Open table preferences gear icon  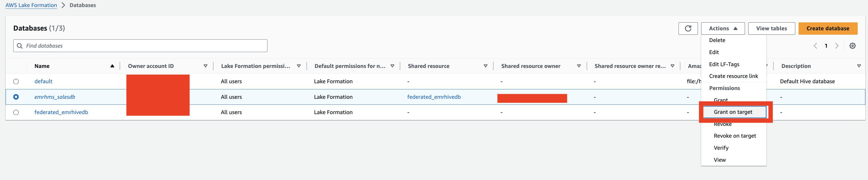(x=852, y=46)
